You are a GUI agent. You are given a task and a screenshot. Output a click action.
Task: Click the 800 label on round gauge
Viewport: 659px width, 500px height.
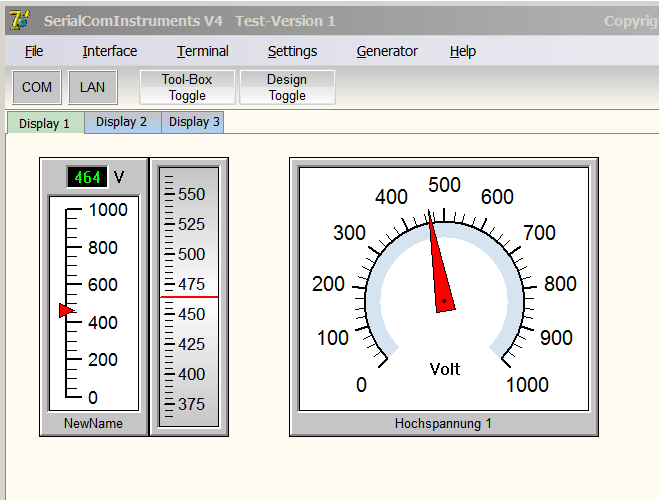pyautogui.click(x=560, y=284)
